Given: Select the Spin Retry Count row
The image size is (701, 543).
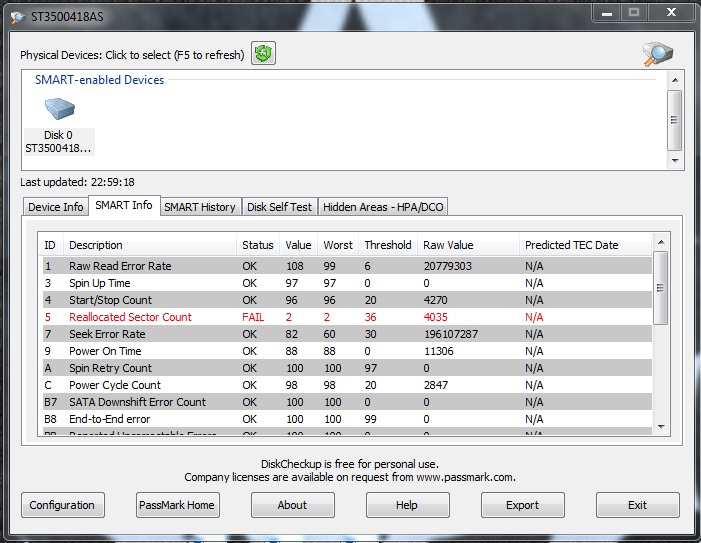Looking at the screenshot, I should point(347,368).
